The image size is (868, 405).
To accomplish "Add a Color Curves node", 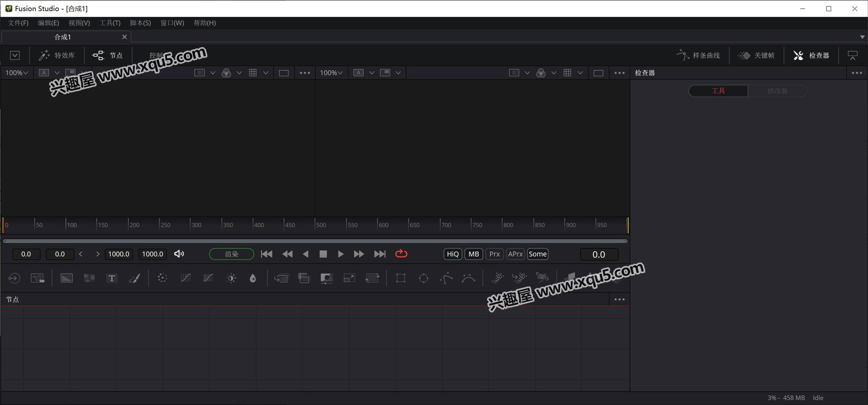I will [185, 278].
